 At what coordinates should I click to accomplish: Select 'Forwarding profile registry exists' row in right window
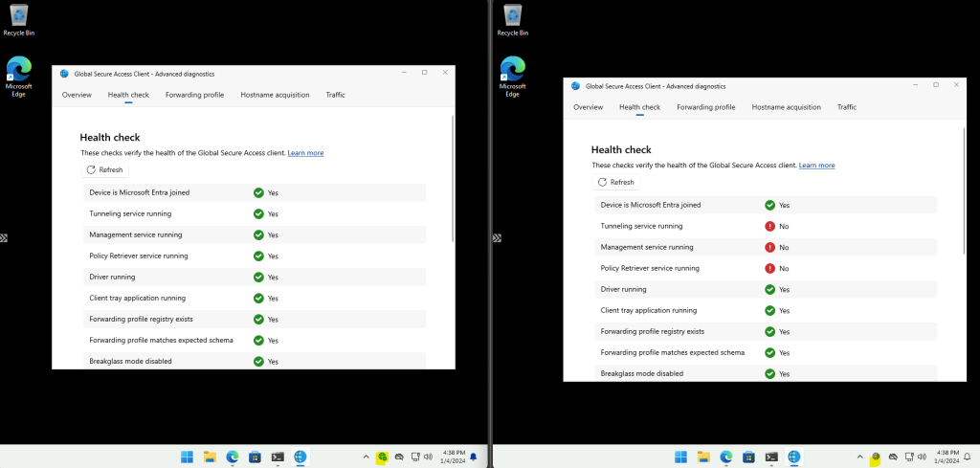click(766, 332)
